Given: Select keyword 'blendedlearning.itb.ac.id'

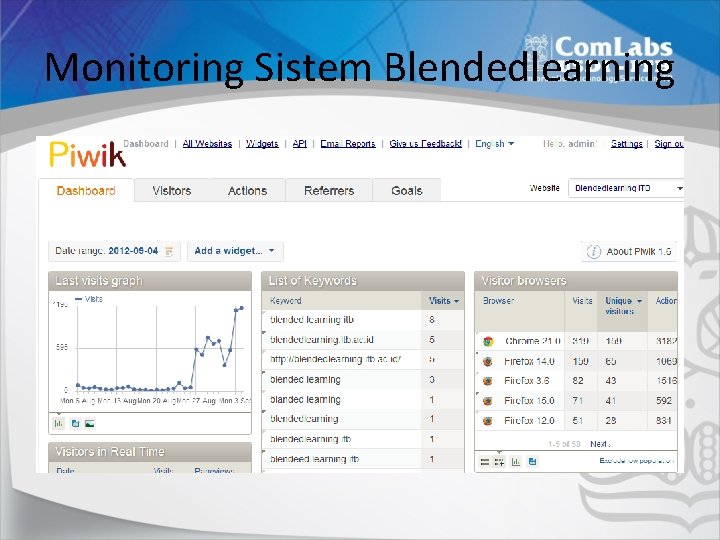Looking at the screenshot, I should click(x=363, y=340).
